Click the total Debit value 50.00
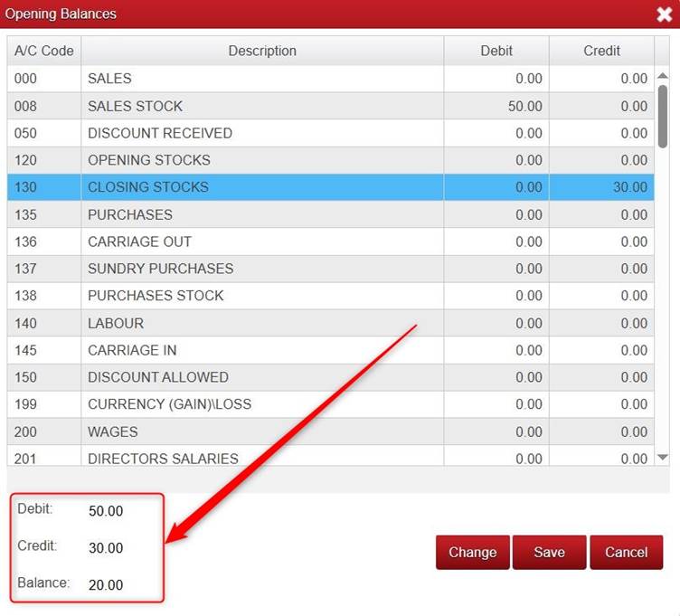Viewport: 680px width, 616px height. pyautogui.click(x=106, y=511)
